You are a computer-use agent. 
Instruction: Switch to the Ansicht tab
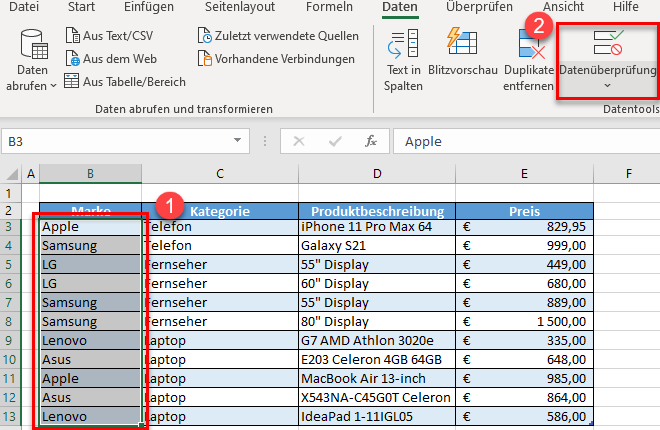(563, 7)
